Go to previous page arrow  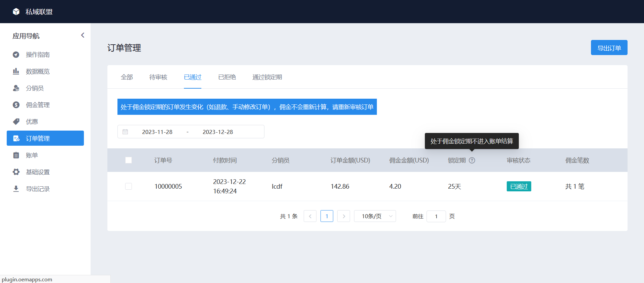click(x=310, y=216)
